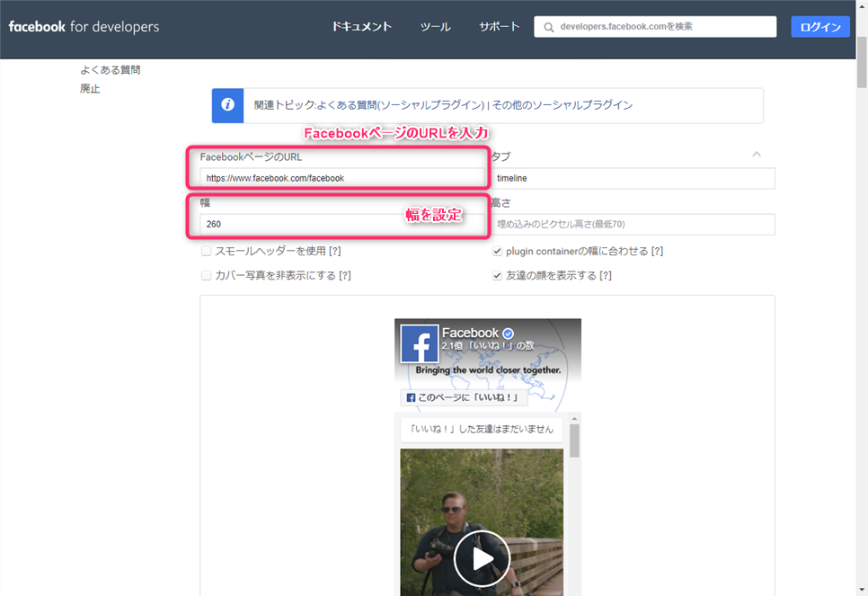This screenshot has width=868, height=596.
Task: Open よくある質問(ソーシャルプラグイン) related topic link
Action: 400,105
